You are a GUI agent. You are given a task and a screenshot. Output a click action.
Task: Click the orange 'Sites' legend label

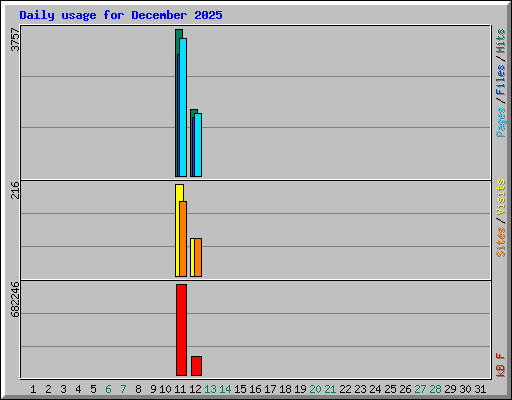tap(501, 242)
